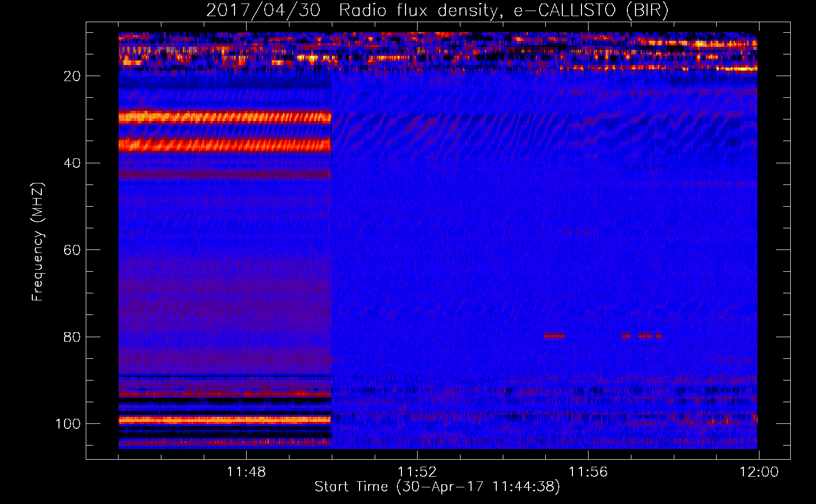Click the 80 MHz frequency tick label

tap(72, 337)
